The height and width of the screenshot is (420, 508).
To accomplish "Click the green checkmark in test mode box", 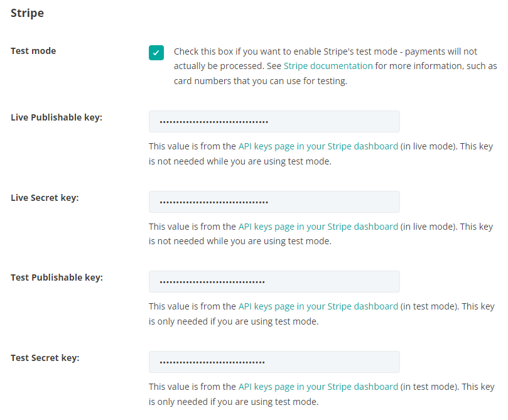I will 156,53.
